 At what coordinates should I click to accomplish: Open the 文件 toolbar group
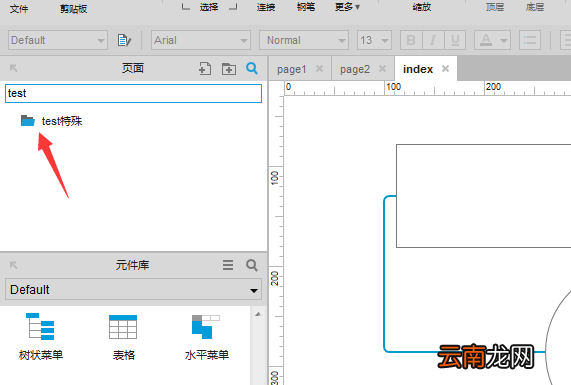pos(19,8)
